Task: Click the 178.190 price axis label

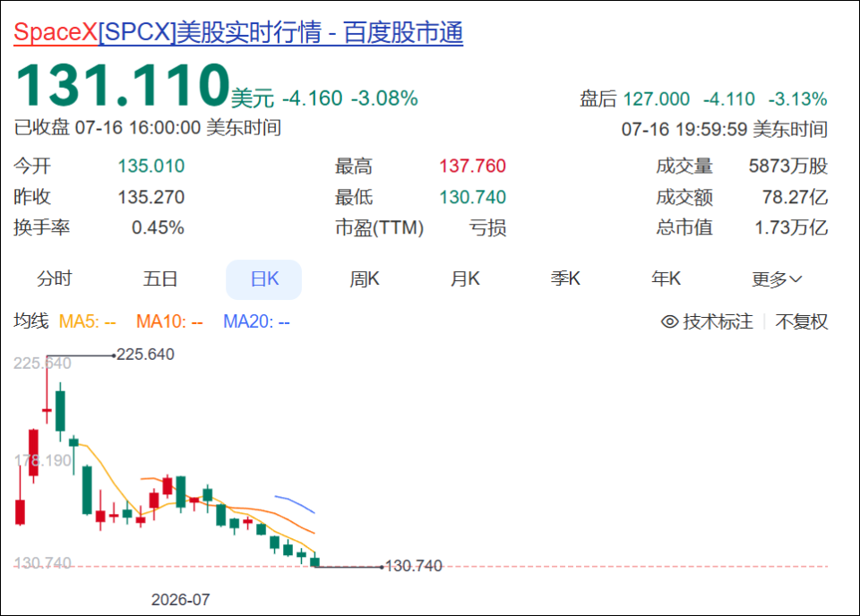Action: [43, 460]
